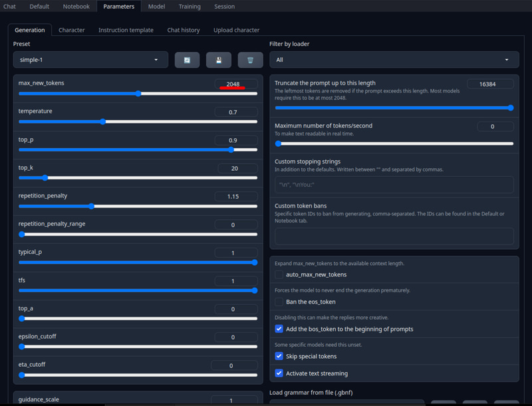
Task: Click the typical_p slider
Action: (138, 262)
